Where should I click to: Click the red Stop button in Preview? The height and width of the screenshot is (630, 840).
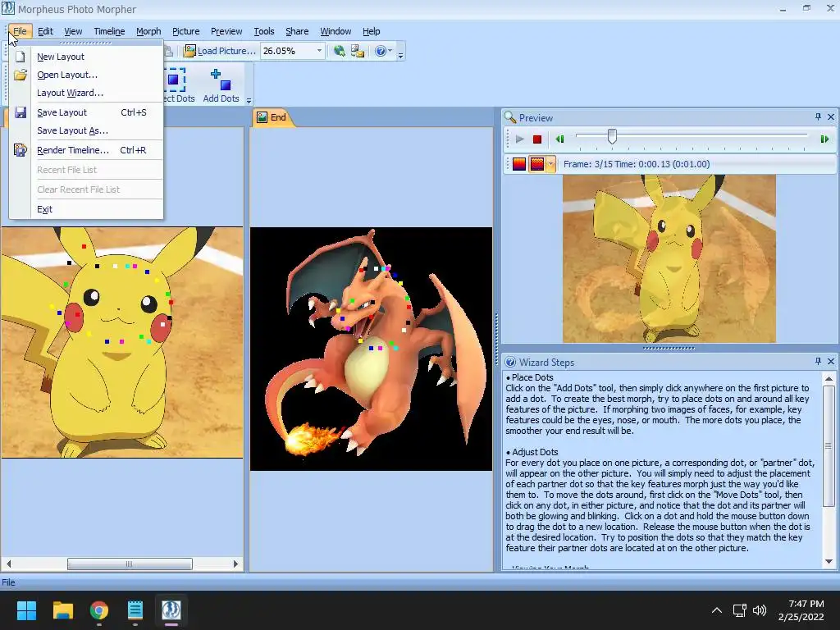(537, 139)
